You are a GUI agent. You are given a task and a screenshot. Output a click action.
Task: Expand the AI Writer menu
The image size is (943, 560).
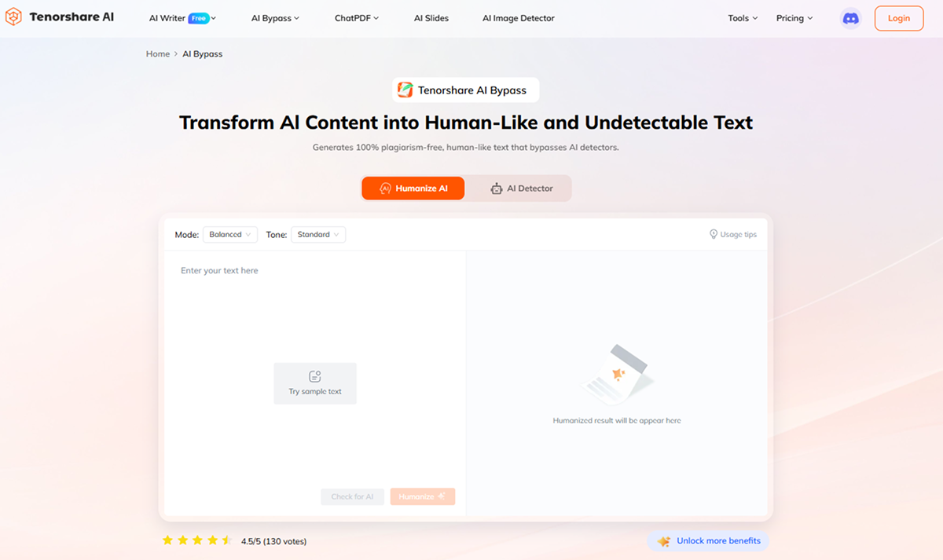[x=182, y=18]
